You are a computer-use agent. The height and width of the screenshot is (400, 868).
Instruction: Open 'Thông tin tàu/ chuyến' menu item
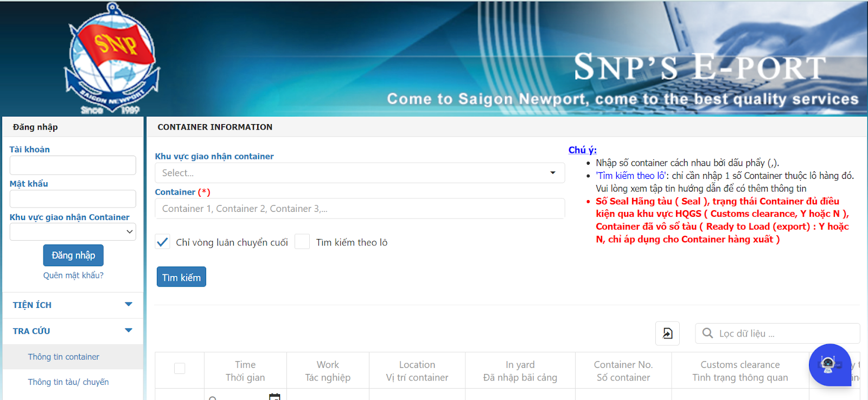tap(68, 382)
